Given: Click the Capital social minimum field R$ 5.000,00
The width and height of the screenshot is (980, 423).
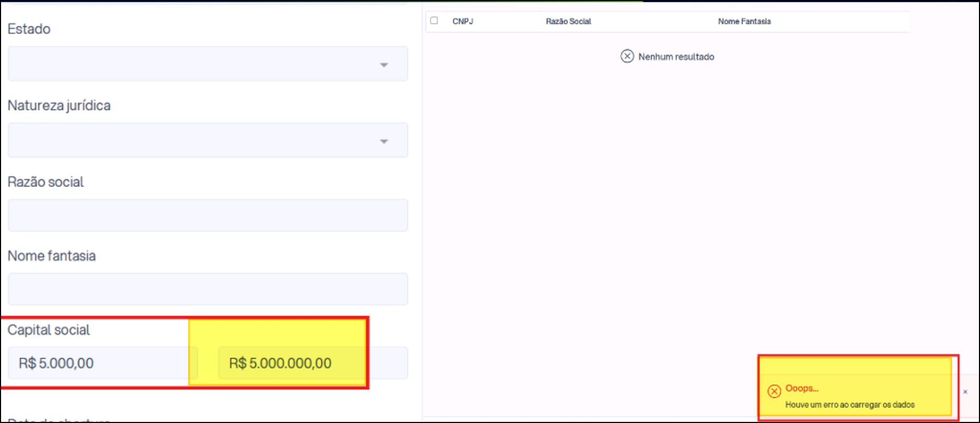Looking at the screenshot, I should click(102, 363).
